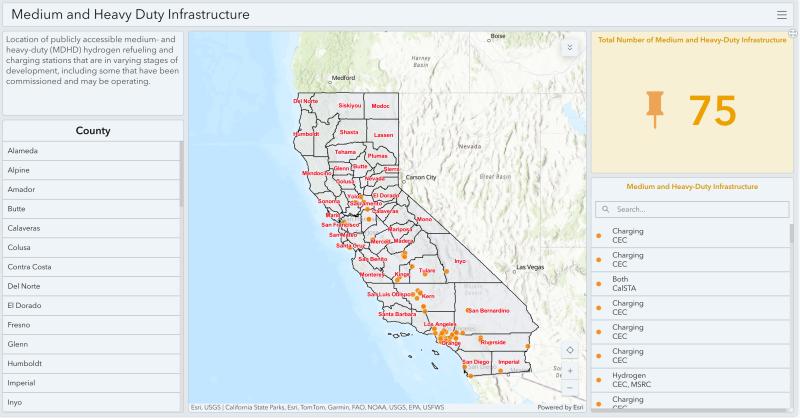Select Humboldt in the County list
The width and height of the screenshot is (800, 418).
click(x=92, y=364)
